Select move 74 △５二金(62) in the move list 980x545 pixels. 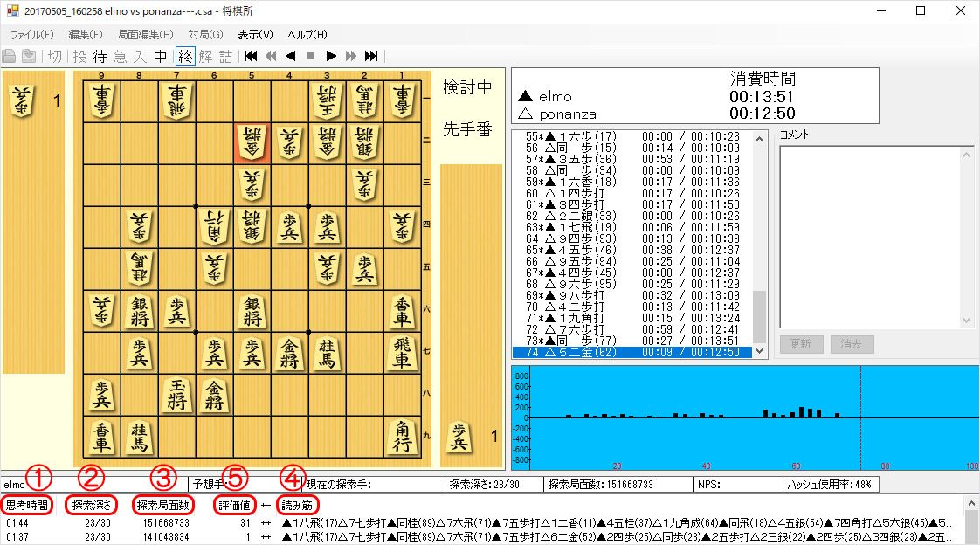click(631, 353)
